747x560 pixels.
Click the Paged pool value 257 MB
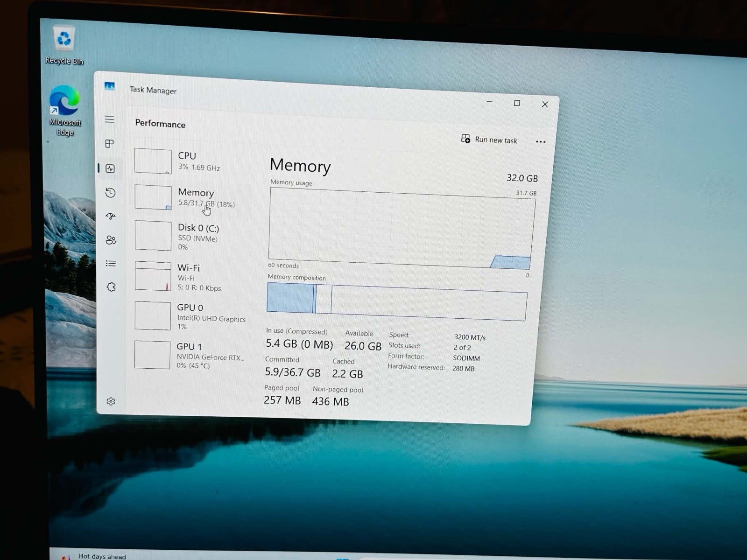point(282,400)
